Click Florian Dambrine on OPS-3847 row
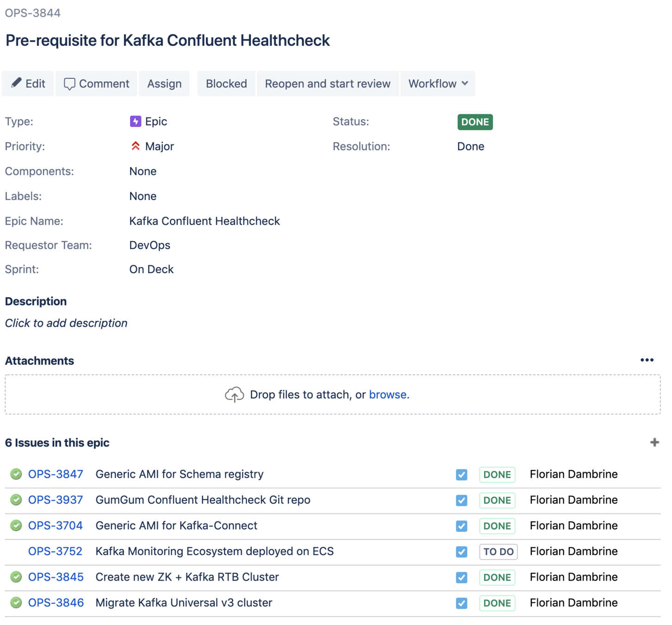 (574, 474)
